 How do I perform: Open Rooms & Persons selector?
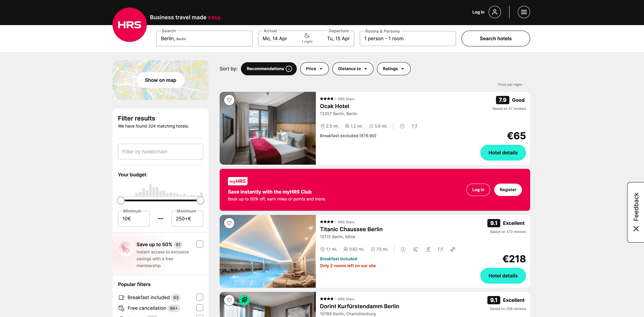coord(408,39)
